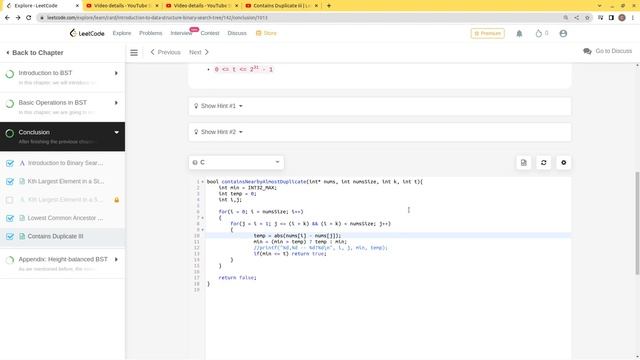640x360 pixels.
Task: Reset code with the refresh icon above editor
Action: 544,162
